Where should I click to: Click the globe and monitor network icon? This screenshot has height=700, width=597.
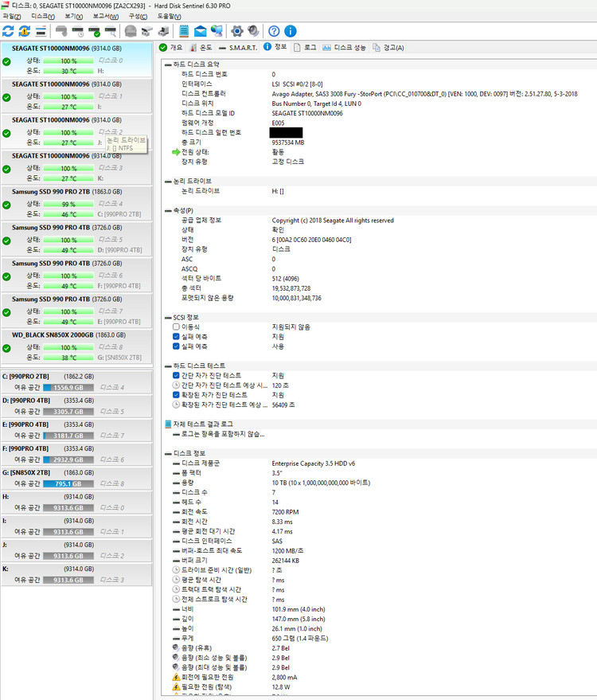[217, 31]
